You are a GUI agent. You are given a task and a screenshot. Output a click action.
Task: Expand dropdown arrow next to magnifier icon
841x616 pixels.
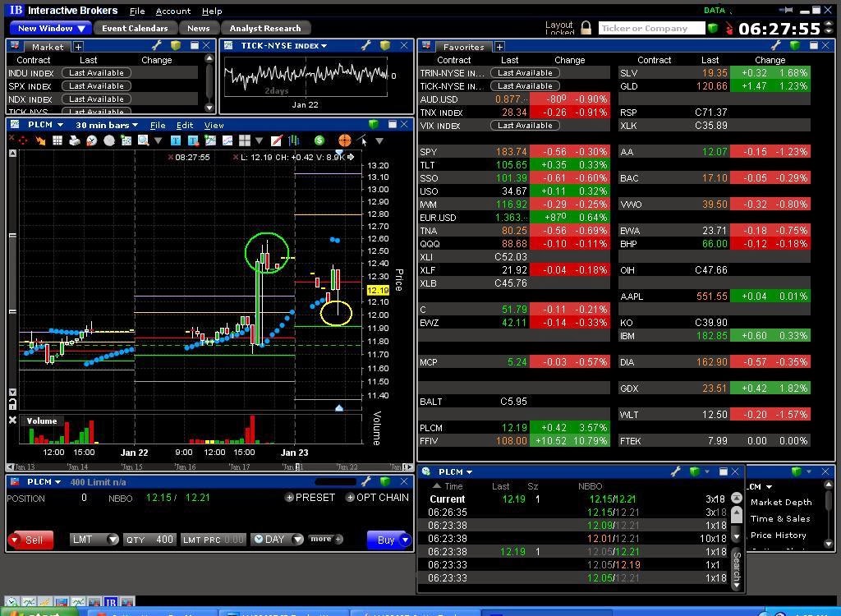click(158, 140)
